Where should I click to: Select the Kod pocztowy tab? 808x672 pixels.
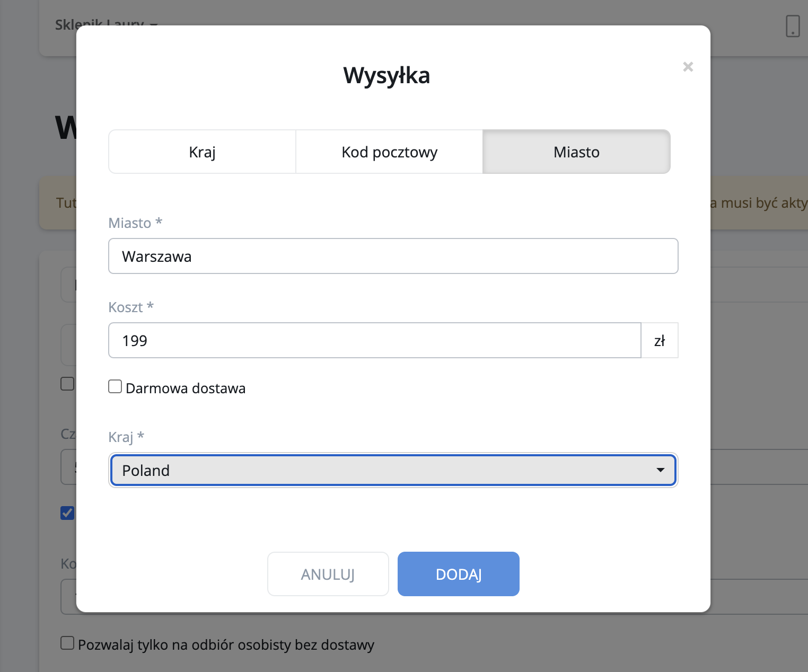pos(389,152)
